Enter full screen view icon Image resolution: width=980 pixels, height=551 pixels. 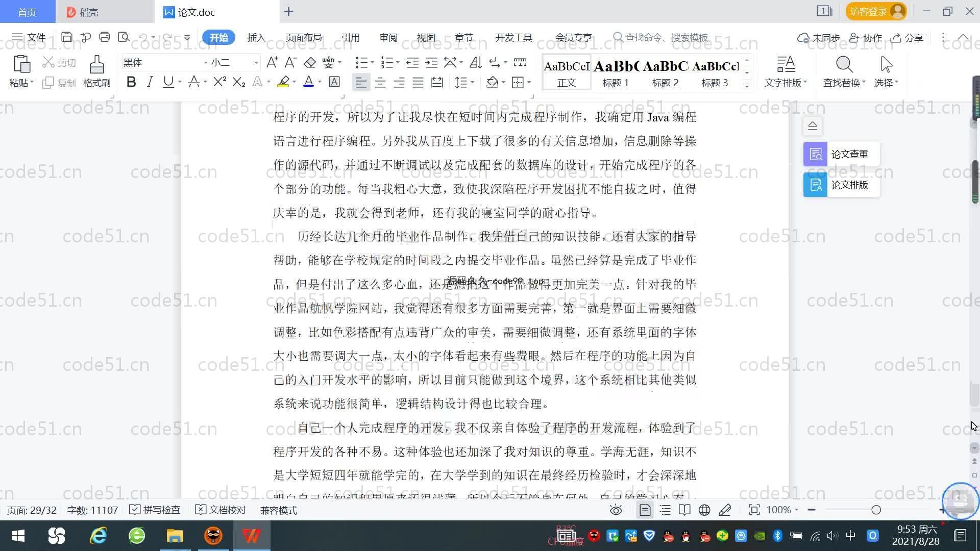click(x=754, y=510)
